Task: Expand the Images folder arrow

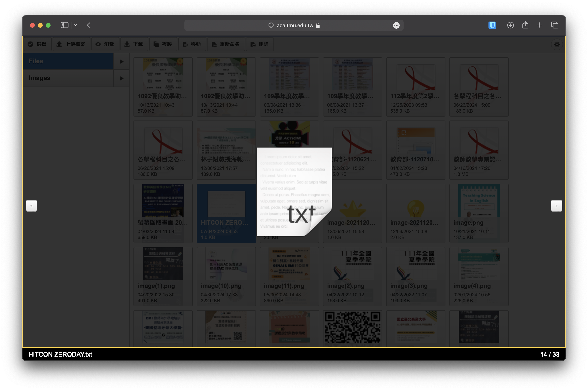Action: coord(121,78)
